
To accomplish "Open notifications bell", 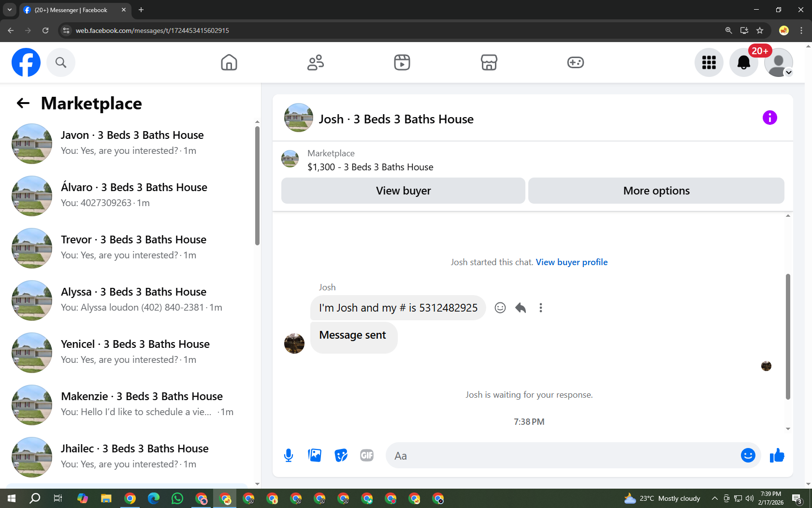I will coord(744,62).
